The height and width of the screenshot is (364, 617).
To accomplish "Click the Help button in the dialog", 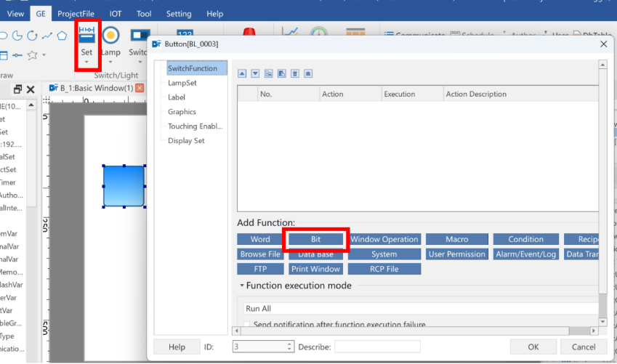I will pyautogui.click(x=177, y=347).
